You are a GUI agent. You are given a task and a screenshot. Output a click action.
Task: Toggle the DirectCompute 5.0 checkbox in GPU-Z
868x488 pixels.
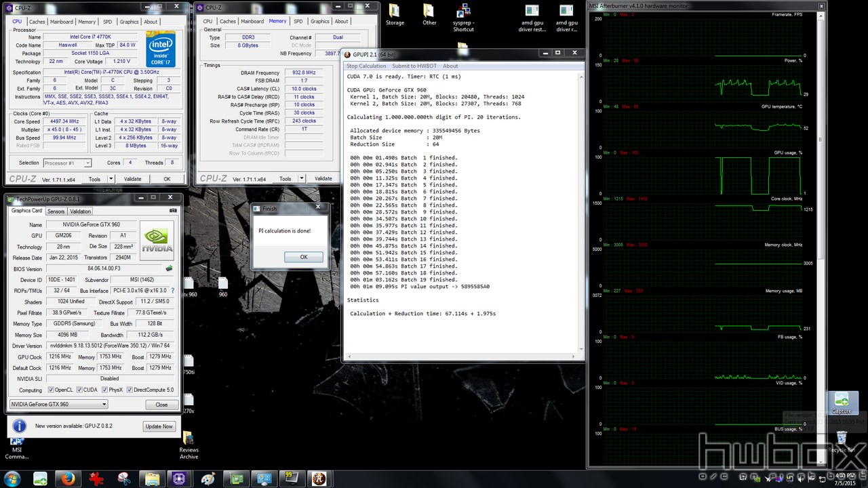point(130,390)
